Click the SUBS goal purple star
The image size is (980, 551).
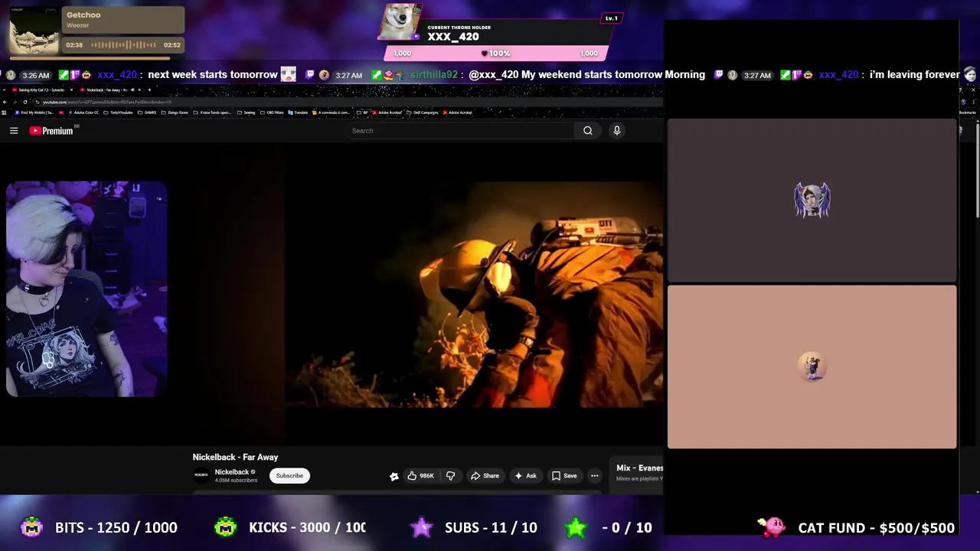tap(421, 527)
